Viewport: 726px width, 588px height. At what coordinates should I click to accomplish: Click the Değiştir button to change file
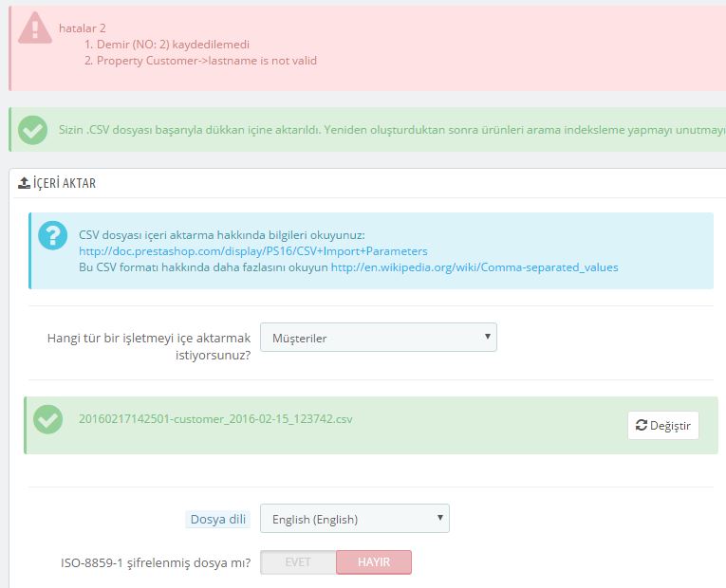tap(663, 425)
